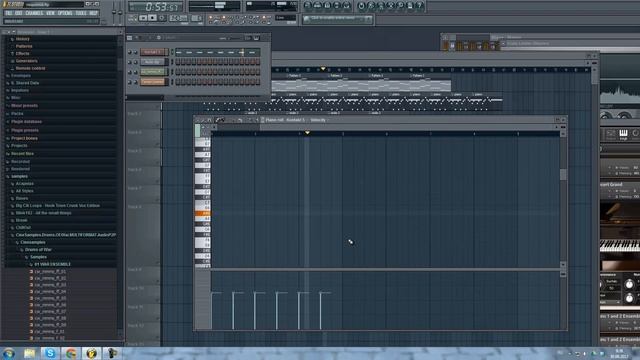Click the orange highlighted piano key
This screenshot has width=640, height=360.
coord(202,213)
